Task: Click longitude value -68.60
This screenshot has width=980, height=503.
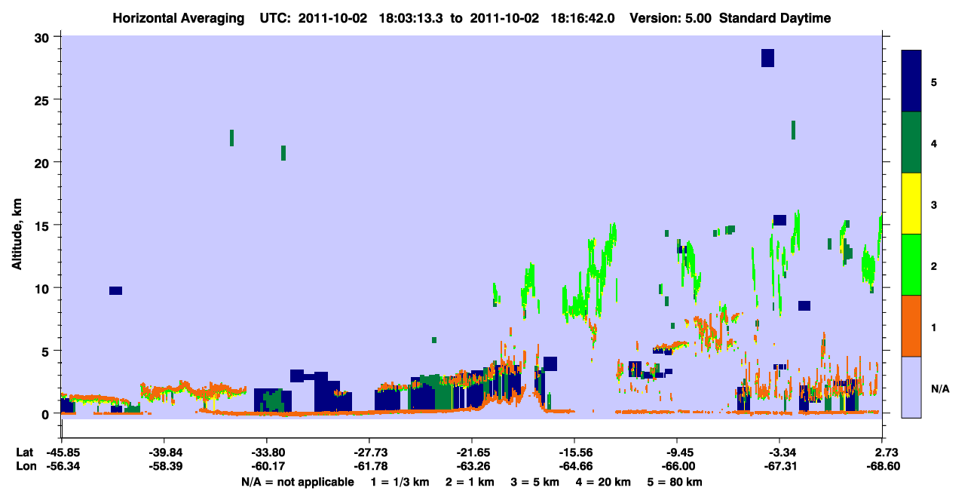Action: (882, 466)
